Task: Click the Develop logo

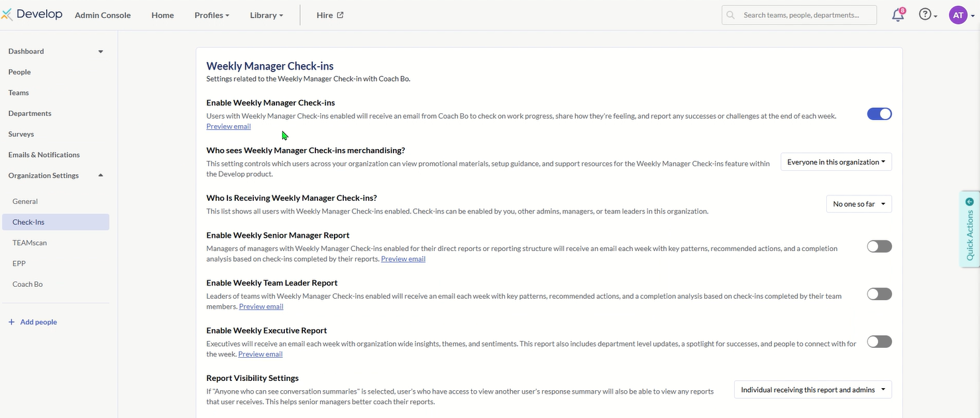Action: tap(32, 15)
